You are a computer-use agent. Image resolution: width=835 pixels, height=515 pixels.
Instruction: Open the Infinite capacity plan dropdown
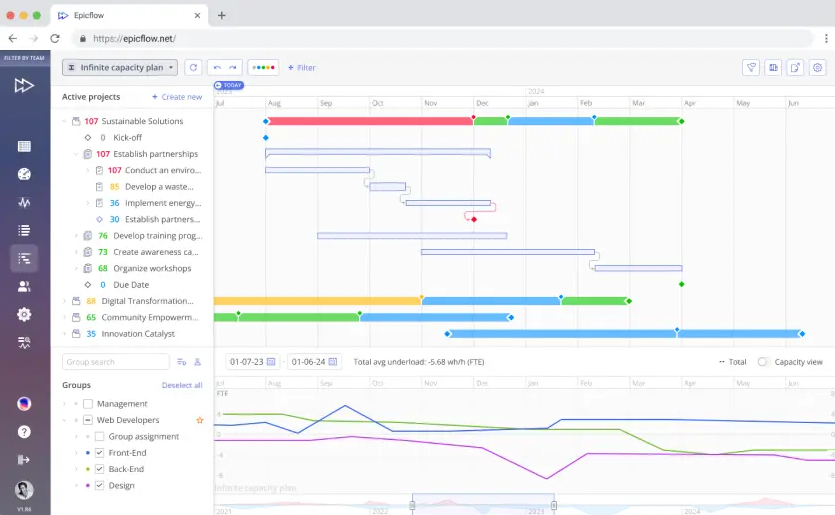pyautogui.click(x=119, y=67)
